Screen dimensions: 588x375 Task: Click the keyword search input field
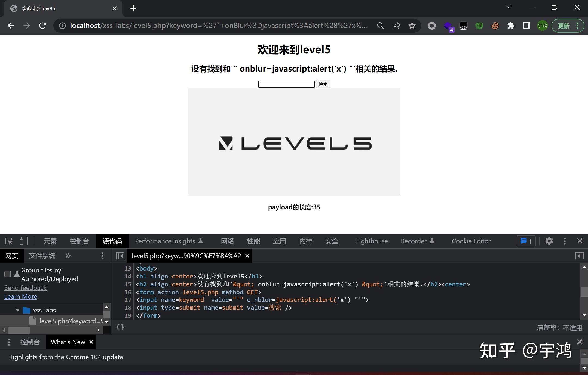pos(287,84)
